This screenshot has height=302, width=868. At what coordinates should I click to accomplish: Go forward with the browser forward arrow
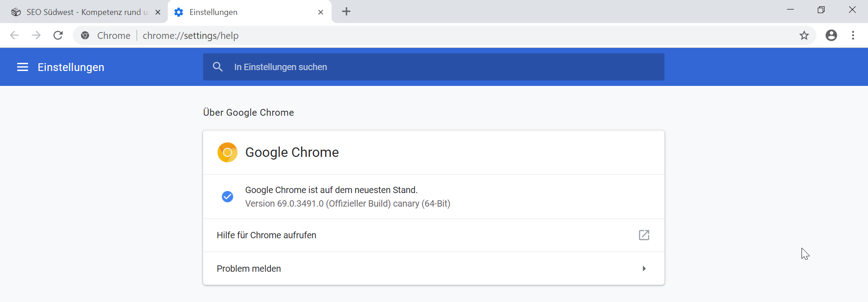point(36,35)
